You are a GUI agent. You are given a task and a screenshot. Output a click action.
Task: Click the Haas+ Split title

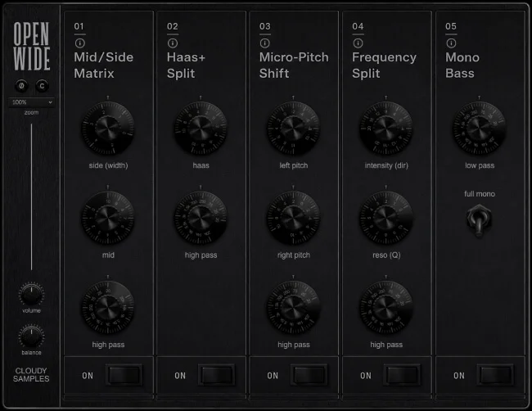[186, 65]
